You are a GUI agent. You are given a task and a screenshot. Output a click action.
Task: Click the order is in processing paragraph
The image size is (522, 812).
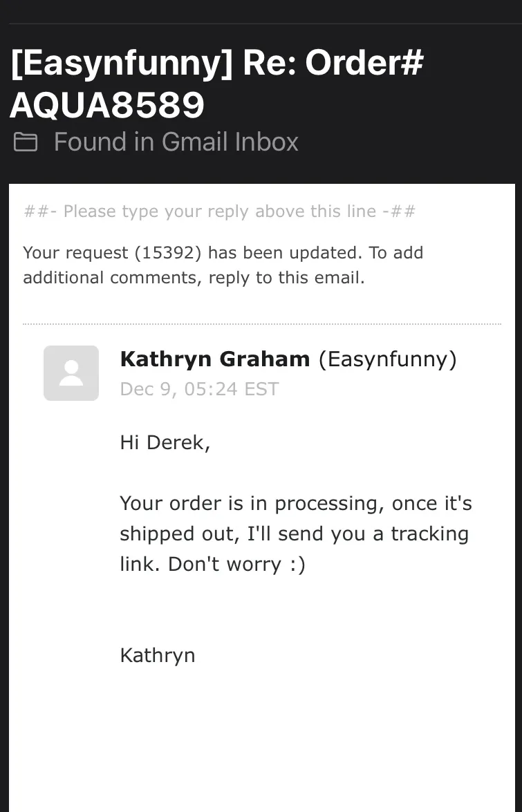[x=296, y=534]
